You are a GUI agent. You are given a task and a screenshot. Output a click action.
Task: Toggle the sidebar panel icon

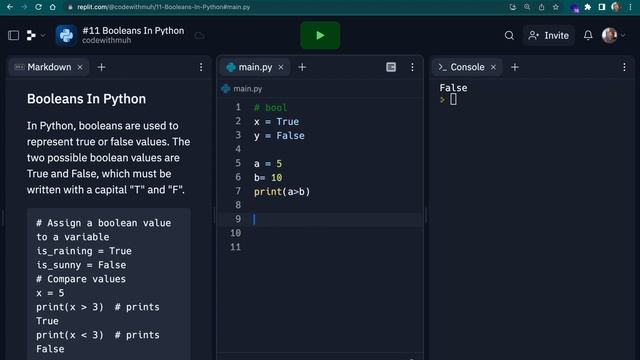(13, 36)
